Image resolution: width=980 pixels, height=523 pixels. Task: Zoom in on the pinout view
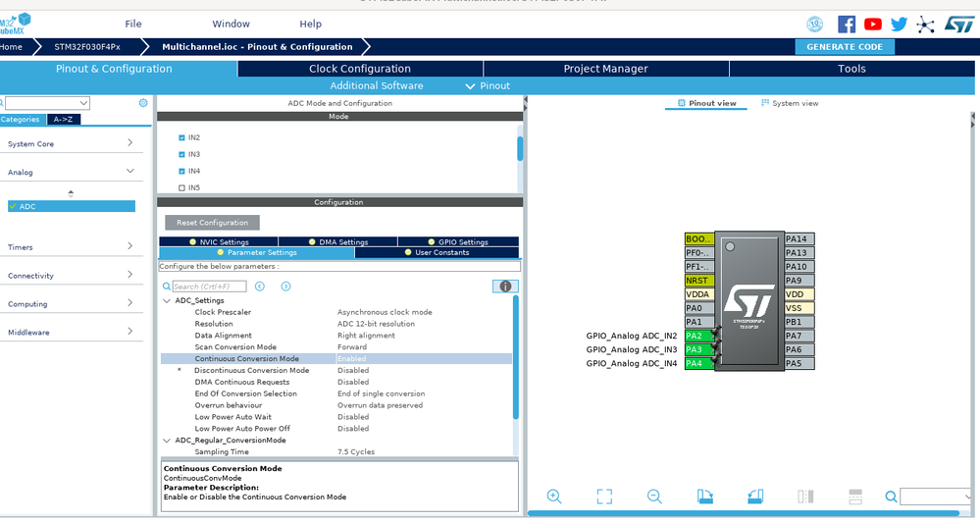553,497
